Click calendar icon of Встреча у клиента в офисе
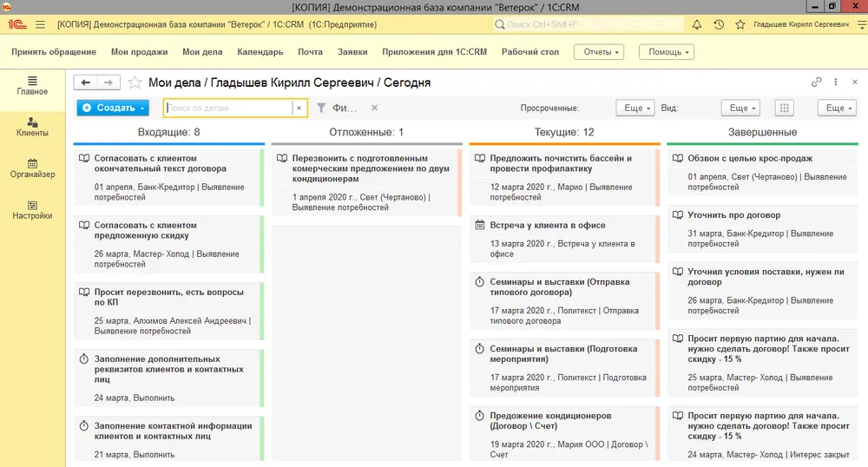 click(x=480, y=225)
